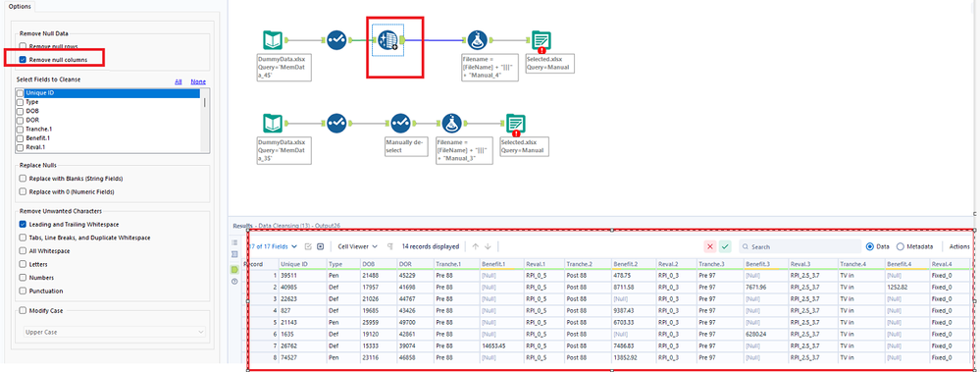Select Input Data tool for MemData_4$ query
The width and height of the screenshot is (980, 372).
pos(273,40)
